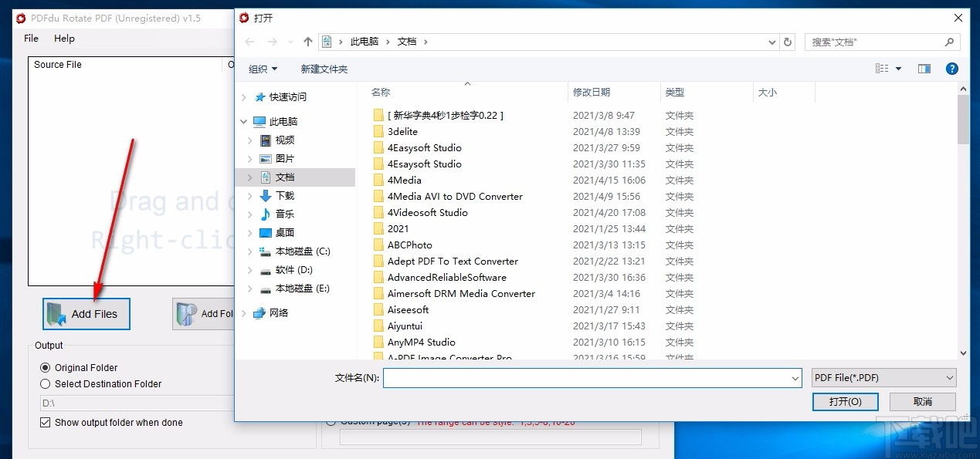Viewport: 980px width, 459px height.
Task: Uncheck Show output folder when done
Action: [x=45, y=423]
